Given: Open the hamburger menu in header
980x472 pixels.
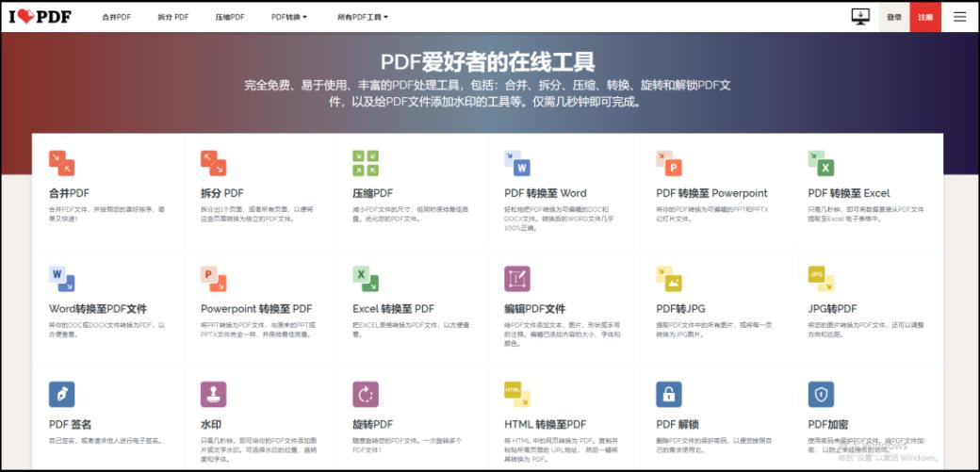Looking at the screenshot, I should click(x=959, y=17).
